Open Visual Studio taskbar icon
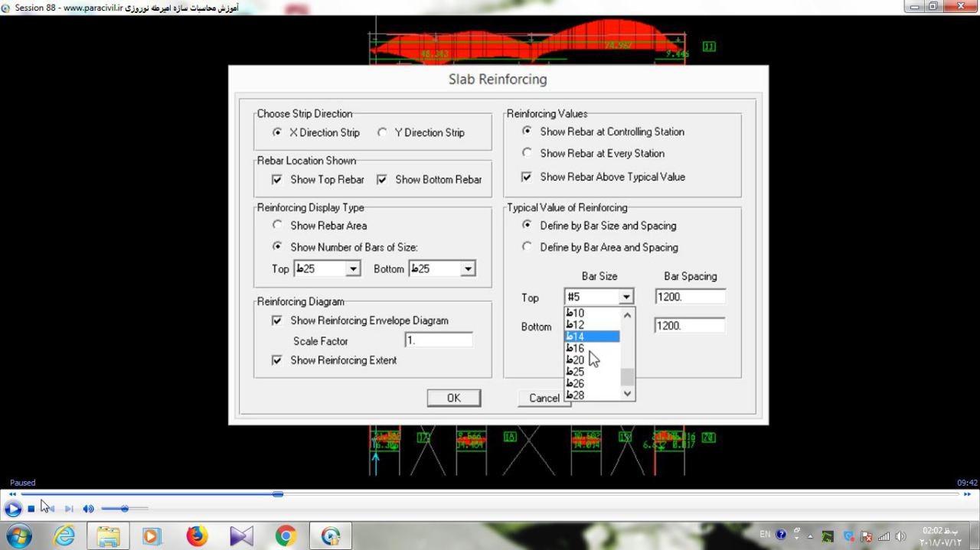This screenshot has width=980, height=550. click(241, 535)
